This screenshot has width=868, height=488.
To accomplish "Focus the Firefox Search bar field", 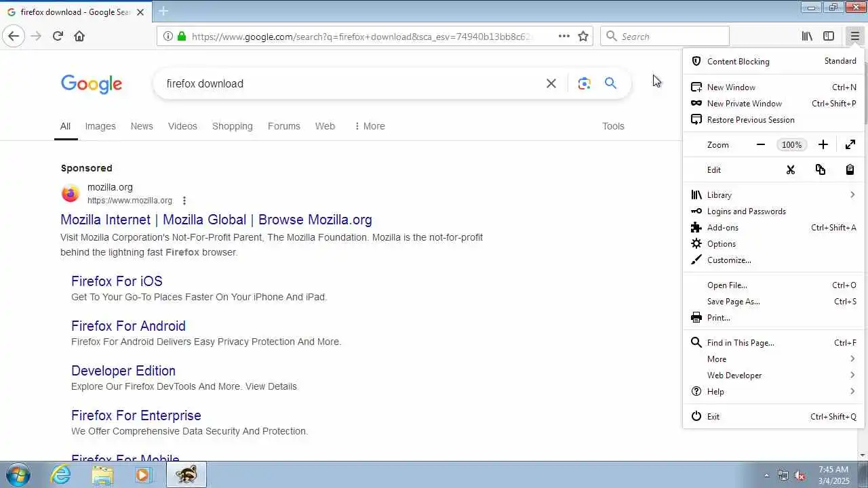I will [665, 36].
